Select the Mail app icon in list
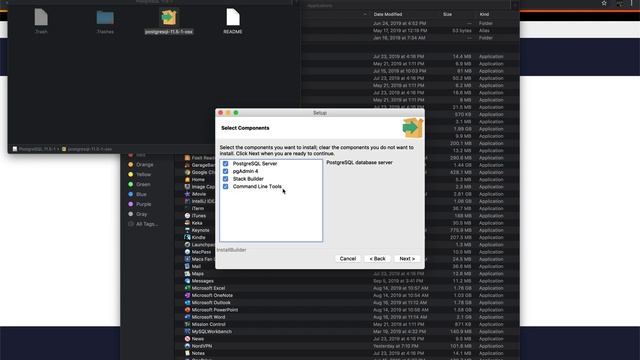Image resolution: width=640 pixels, height=360 pixels. [187, 266]
